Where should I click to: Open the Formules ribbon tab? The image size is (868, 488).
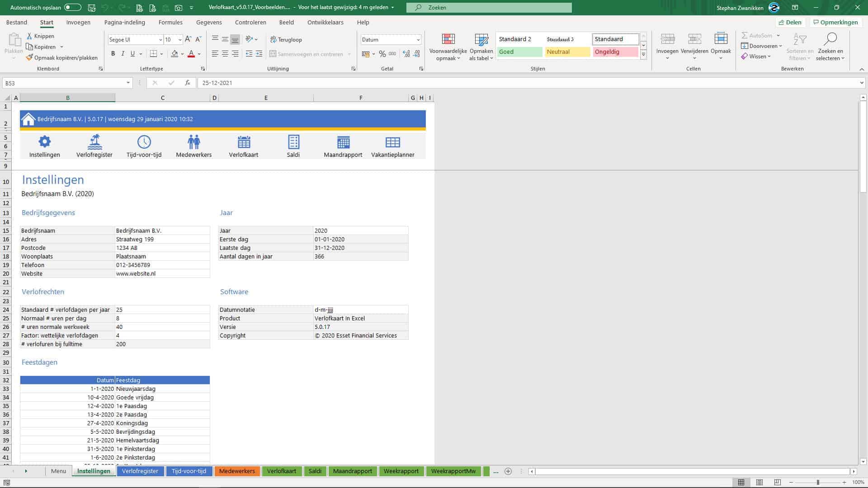tap(170, 22)
